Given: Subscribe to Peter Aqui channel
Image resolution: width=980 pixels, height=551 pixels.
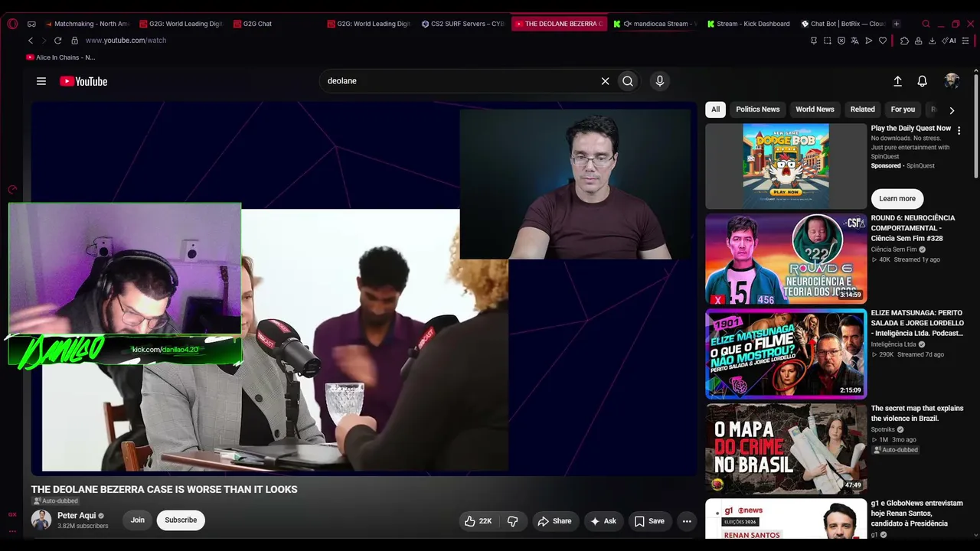Looking at the screenshot, I should (x=181, y=520).
